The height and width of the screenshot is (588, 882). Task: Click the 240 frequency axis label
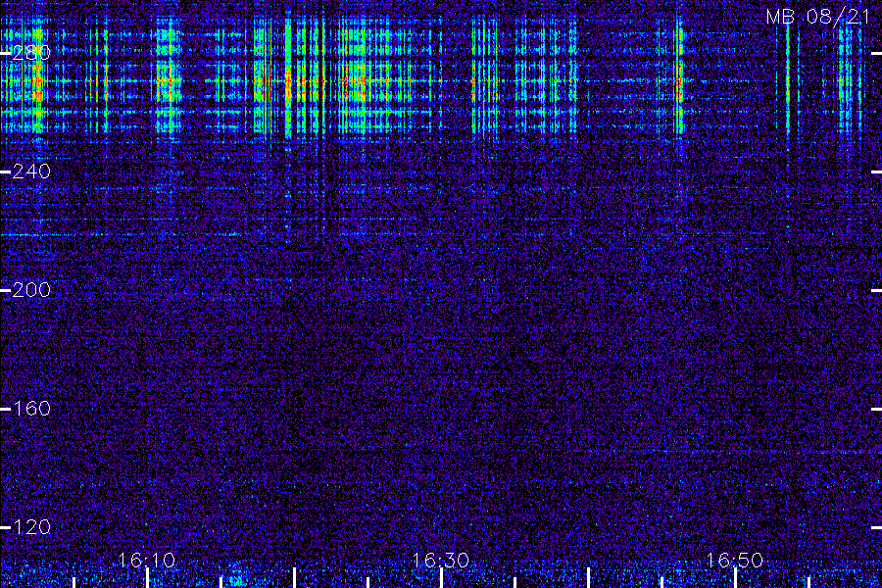(31, 171)
